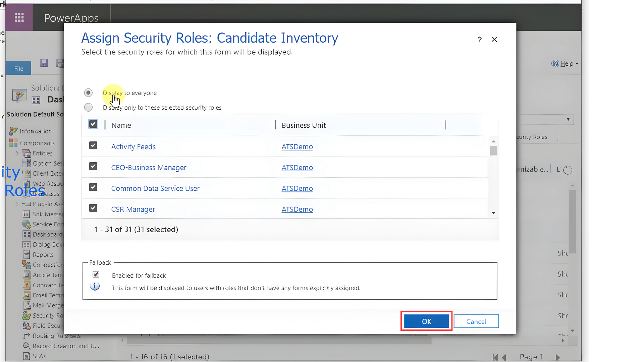Click the Dialog Boxes icon in tree
The height and width of the screenshot is (362, 644).
26,245
